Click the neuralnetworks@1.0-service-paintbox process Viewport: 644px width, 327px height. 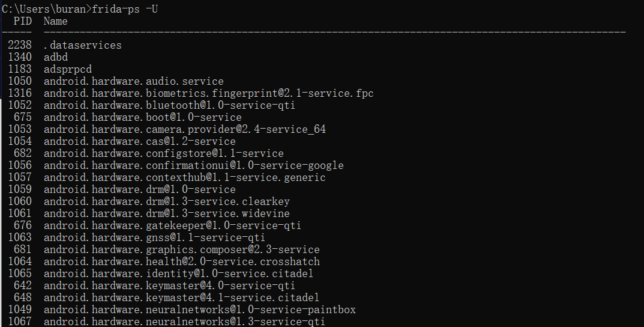[x=200, y=310]
